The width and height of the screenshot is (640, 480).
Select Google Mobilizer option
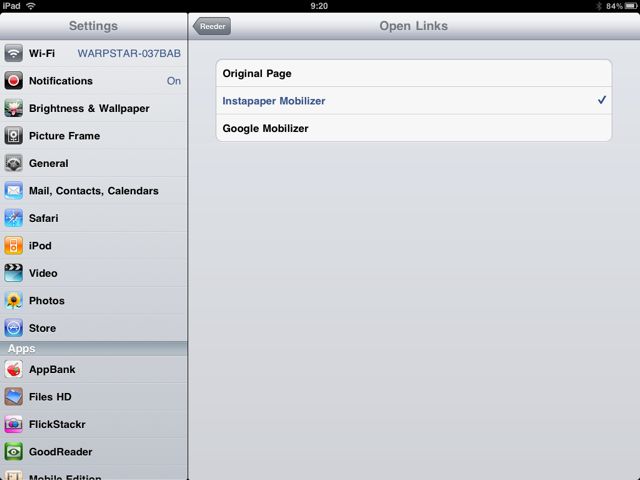(414, 128)
